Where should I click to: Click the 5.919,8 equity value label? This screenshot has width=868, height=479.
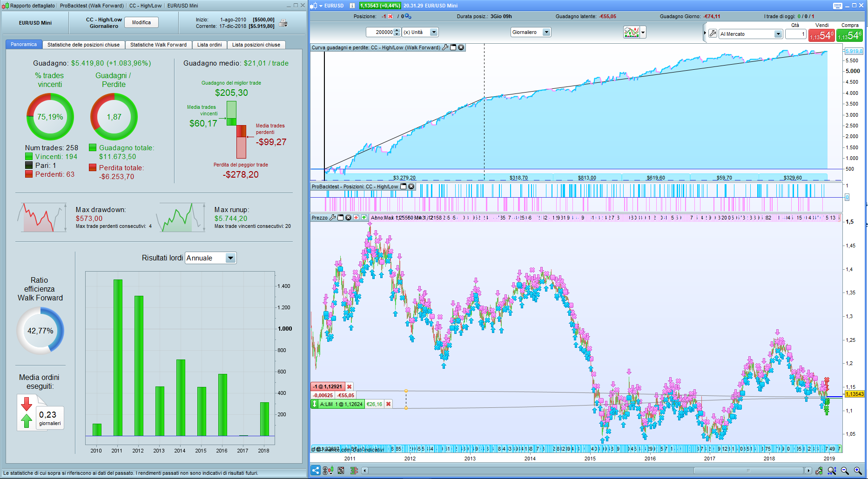(854, 51)
